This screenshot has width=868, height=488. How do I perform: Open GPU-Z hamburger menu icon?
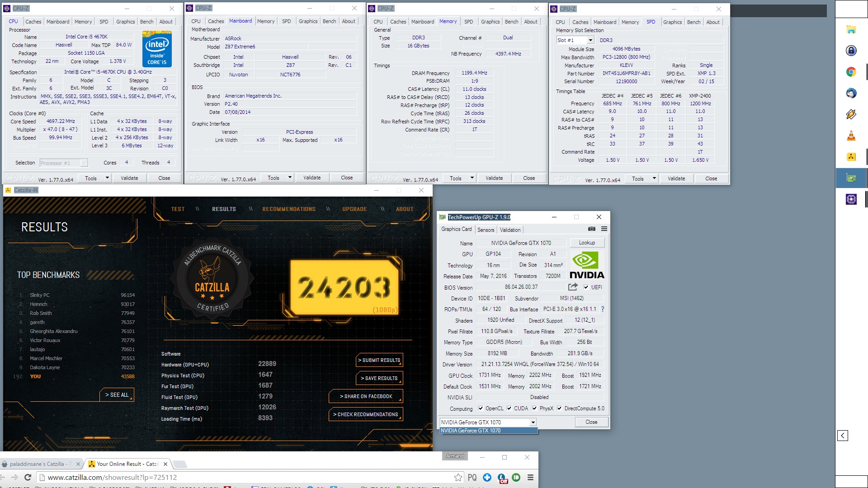[604, 229]
